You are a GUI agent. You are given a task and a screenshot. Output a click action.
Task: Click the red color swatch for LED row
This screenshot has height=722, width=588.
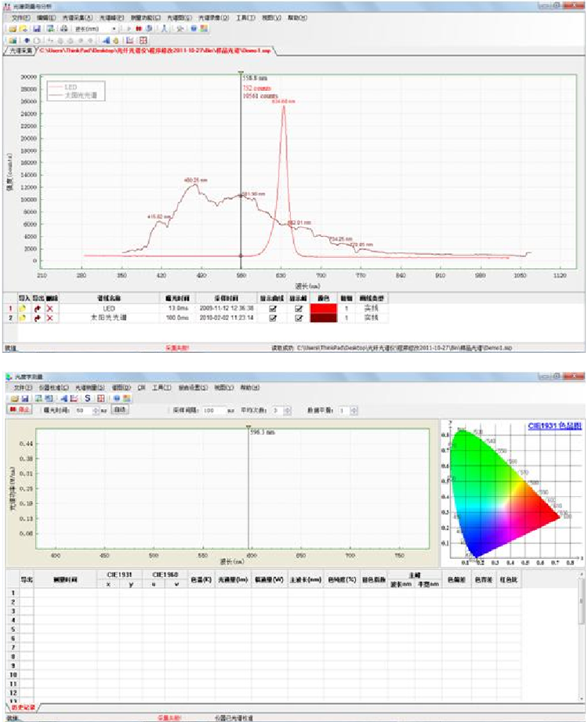pos(322,309)
